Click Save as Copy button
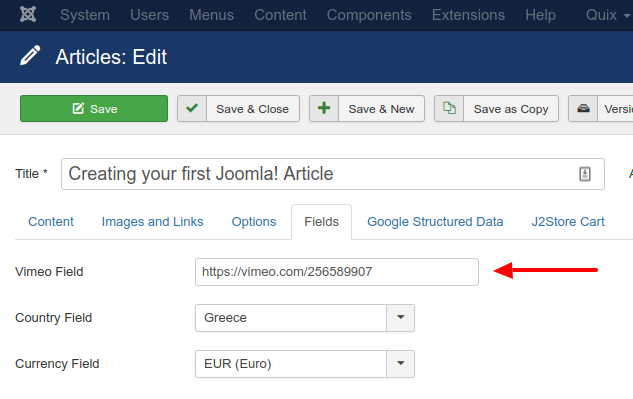 [497, 108]
